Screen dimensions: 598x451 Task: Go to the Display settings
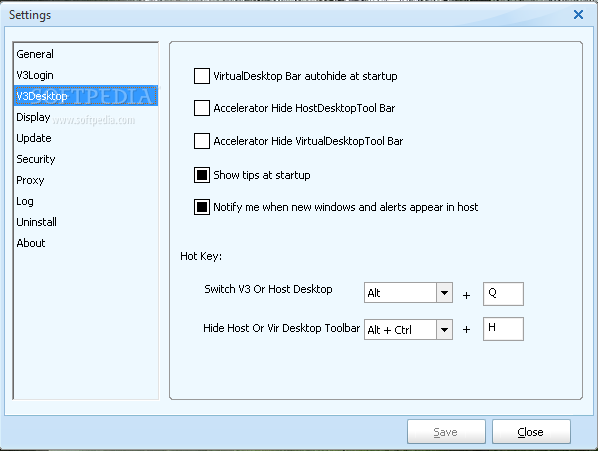click(x=86, y=117)
